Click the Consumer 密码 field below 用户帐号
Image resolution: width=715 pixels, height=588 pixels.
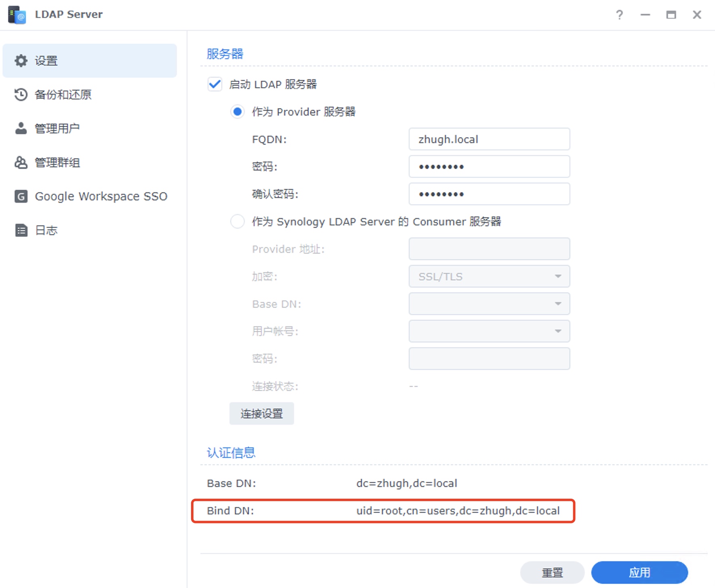tap(489, 359)
